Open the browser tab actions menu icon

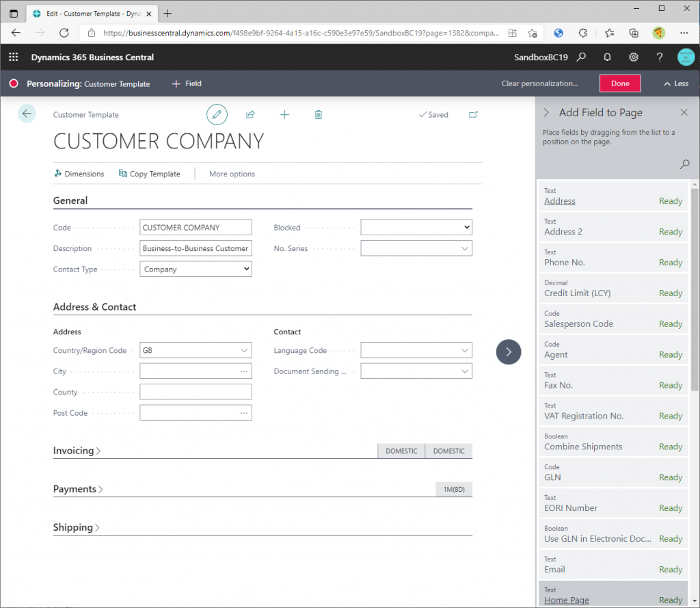14,14
